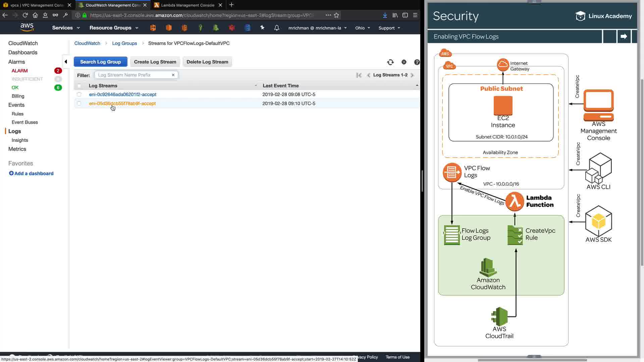Select the eni-0c92646ada06201f2-accept checkbox
The height and width of the screenshot is (362, 644).
(x=79, y=95)
